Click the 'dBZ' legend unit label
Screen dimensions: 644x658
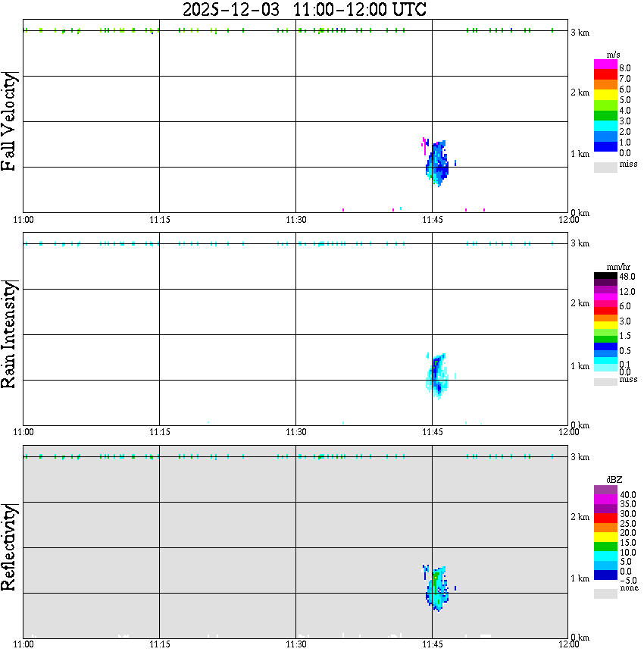click(x=614, y=479)
